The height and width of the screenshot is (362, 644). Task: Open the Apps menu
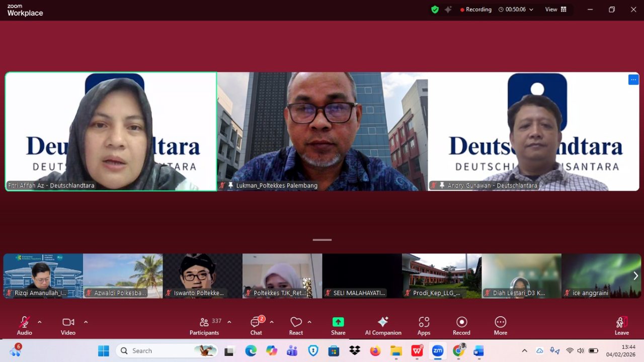click(x=424, y=325)
